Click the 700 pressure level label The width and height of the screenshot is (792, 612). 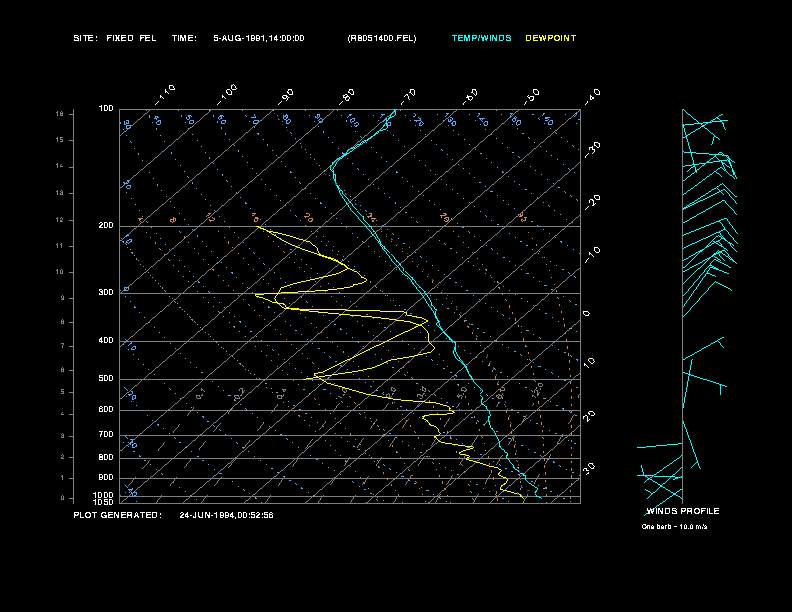106,435
